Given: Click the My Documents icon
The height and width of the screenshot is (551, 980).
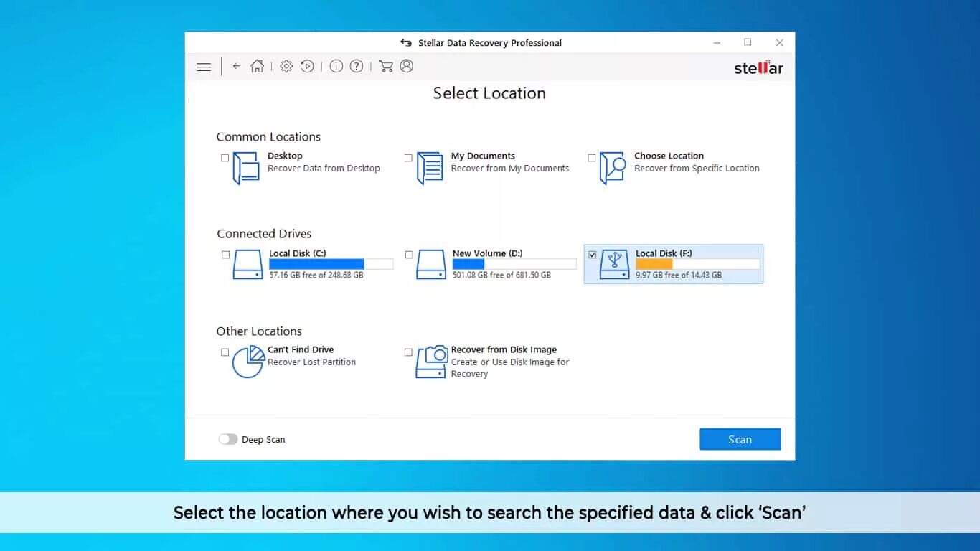Looking at the screenshot, I should point(430,168).
